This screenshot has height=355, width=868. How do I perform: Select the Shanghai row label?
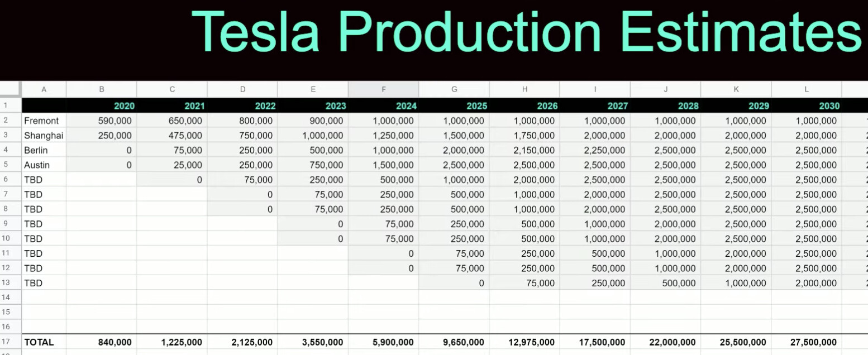44,135
